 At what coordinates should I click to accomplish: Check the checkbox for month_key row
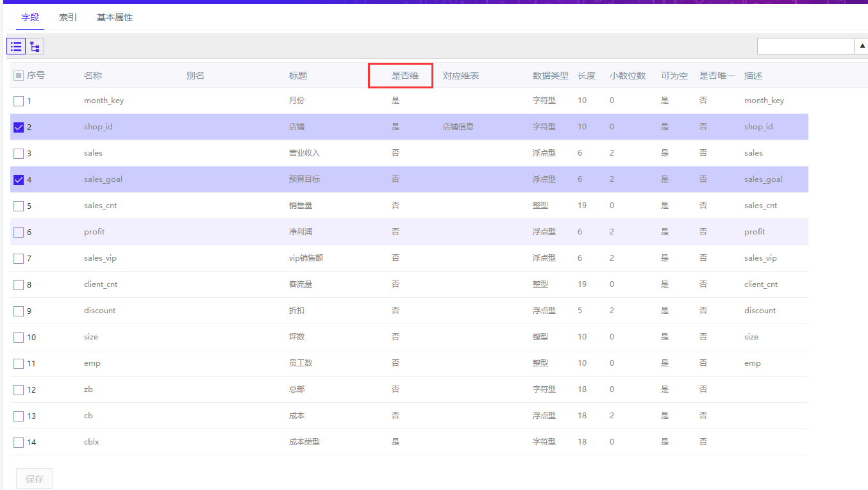[x=18, y=101]
